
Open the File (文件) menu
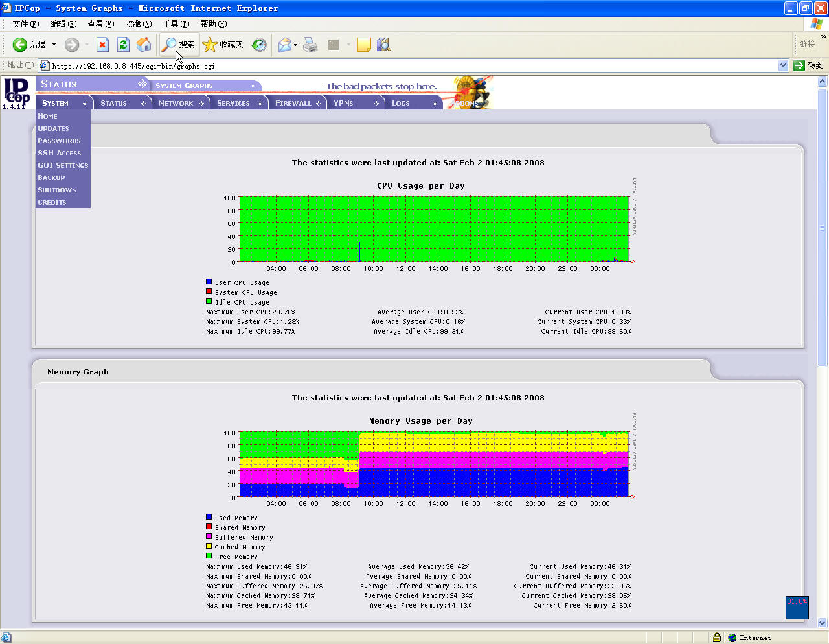point(26,24)
